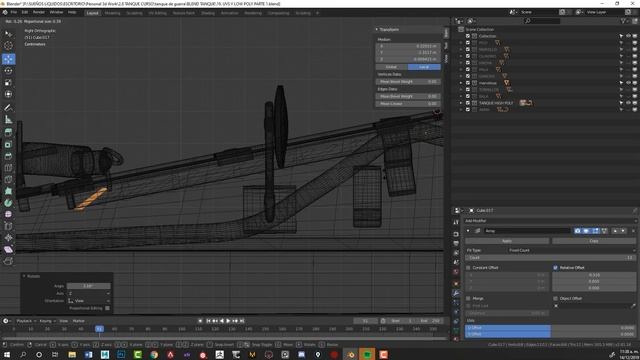This screenshot has height=360, width=640.
Task: Select the Edge Slide tool
Action: pyautogui.click(x=8, y=226)
